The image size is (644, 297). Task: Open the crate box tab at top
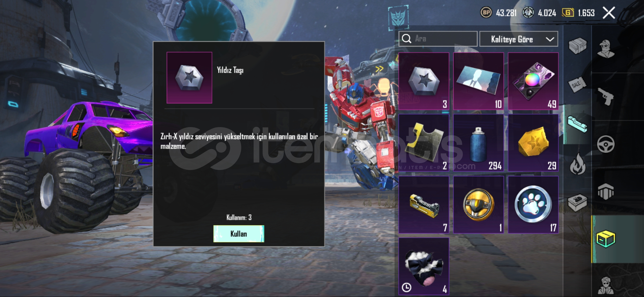click(577, 46)
